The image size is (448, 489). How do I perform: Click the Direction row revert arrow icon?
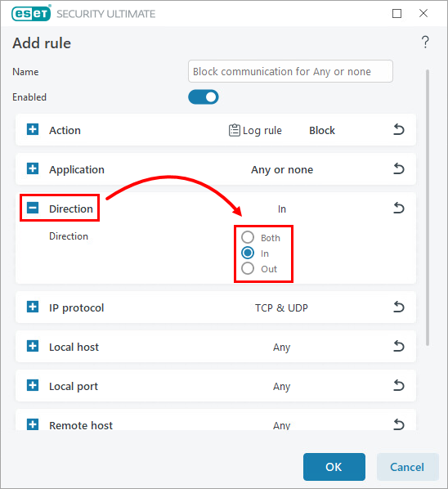[x=398, y=208]
